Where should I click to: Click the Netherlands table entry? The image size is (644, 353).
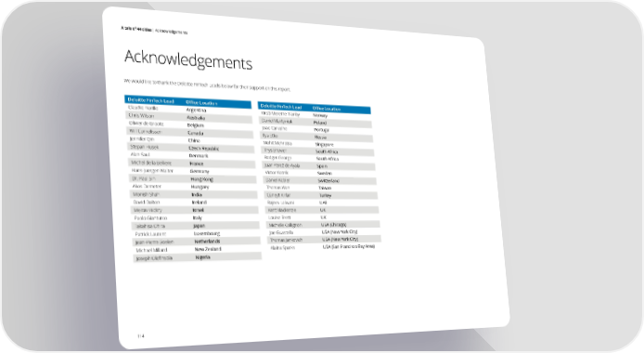point(207,242)
